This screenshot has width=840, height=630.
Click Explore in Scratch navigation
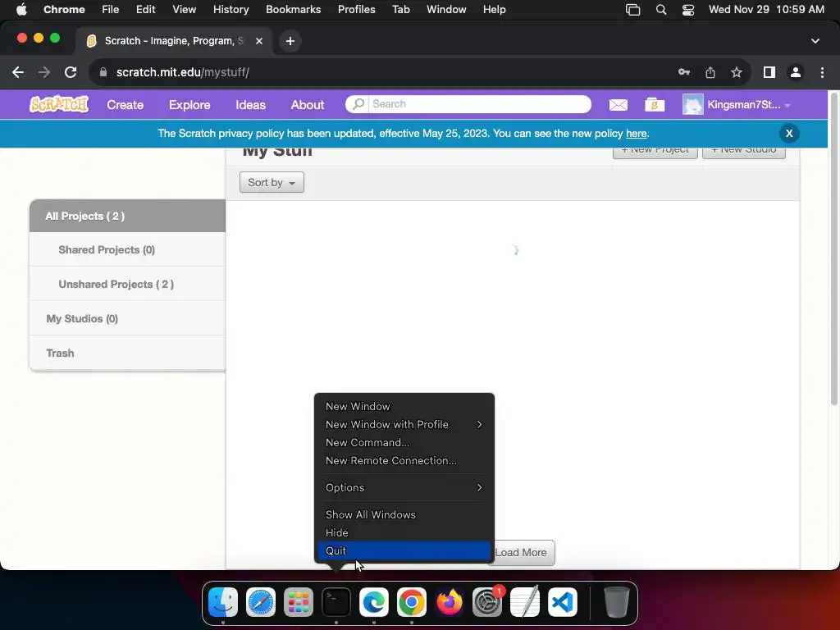(189, 105)
